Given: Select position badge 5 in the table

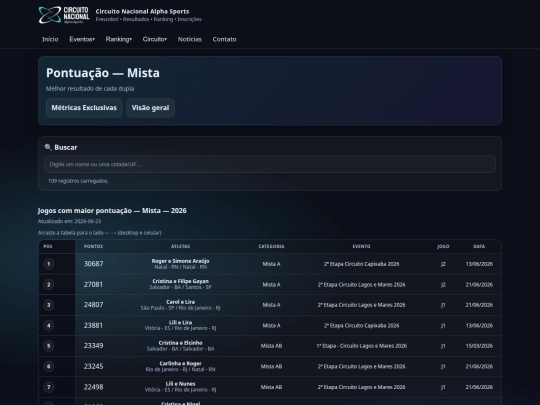Looking at the screenshot, I should 49,346.
